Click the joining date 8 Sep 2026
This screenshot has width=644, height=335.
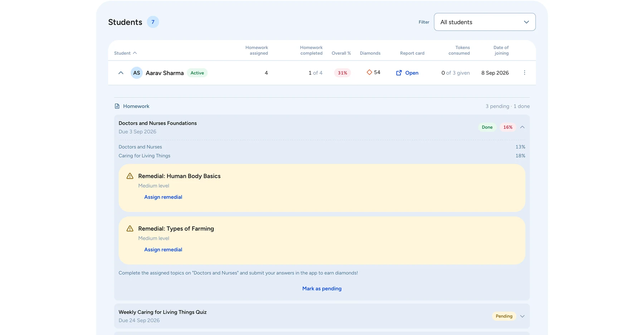point(495,73)
